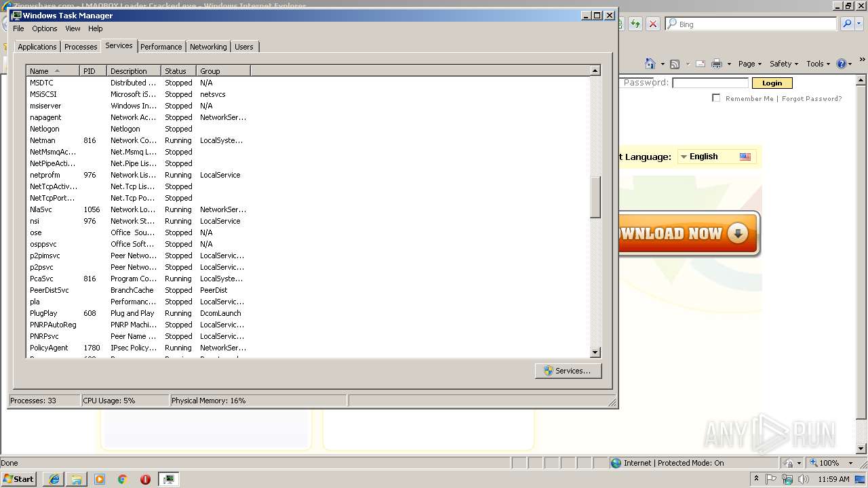Open the IE Home page icon
This screenshot has height=488, width=868.
click(x=650, y=64)
